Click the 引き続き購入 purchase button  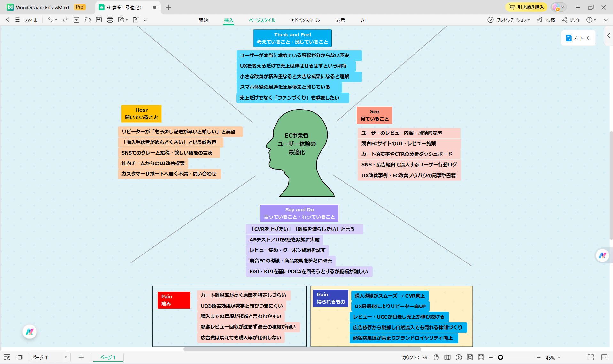pyautogui.click(x=526, y=7)
